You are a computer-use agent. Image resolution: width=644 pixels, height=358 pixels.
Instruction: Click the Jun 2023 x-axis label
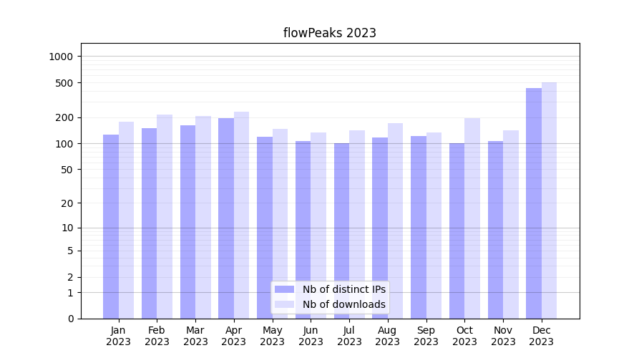[311, 336]
